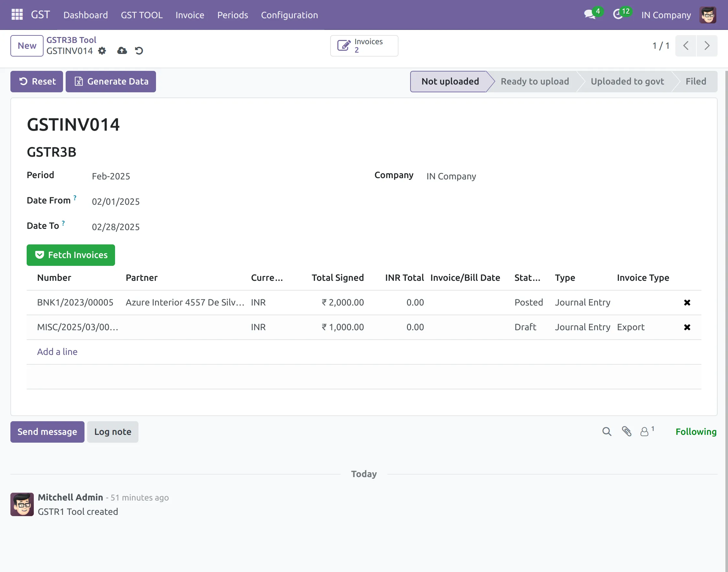Click the cloud upload icon in the breadcrumb
The width and height of the screenshot is (728, 572).
122,51
